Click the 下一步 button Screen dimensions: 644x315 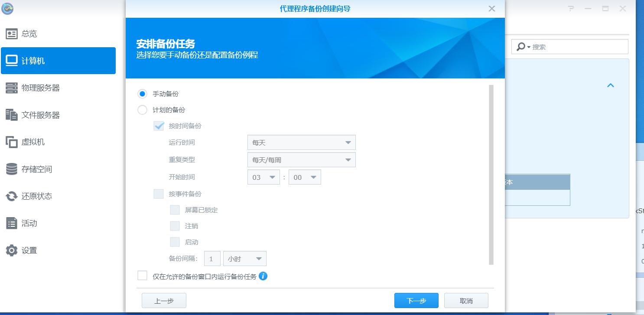pyautogui.click(x=416, y=300)
